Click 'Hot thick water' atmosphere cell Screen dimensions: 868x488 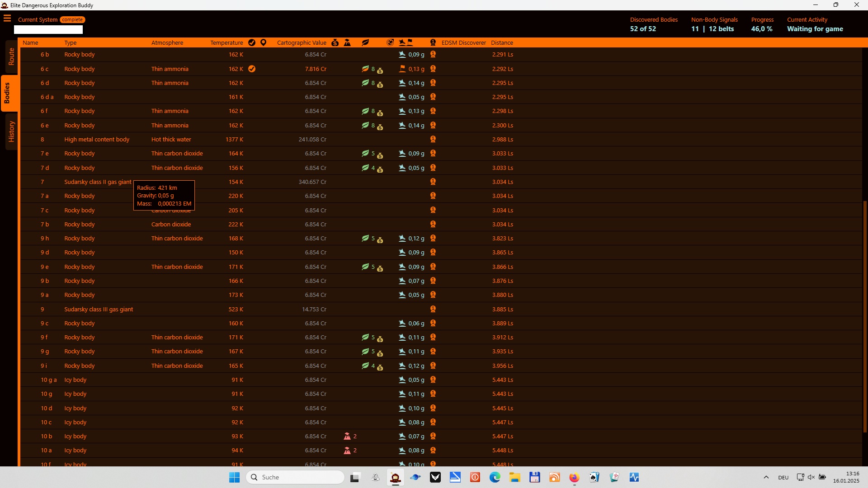171,139
